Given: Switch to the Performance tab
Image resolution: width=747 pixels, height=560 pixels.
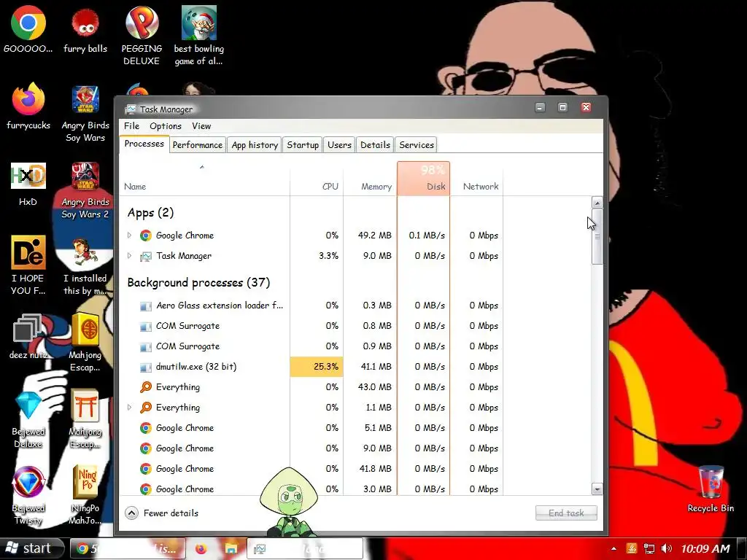Looking at the screenshot, I should point(197,145).
